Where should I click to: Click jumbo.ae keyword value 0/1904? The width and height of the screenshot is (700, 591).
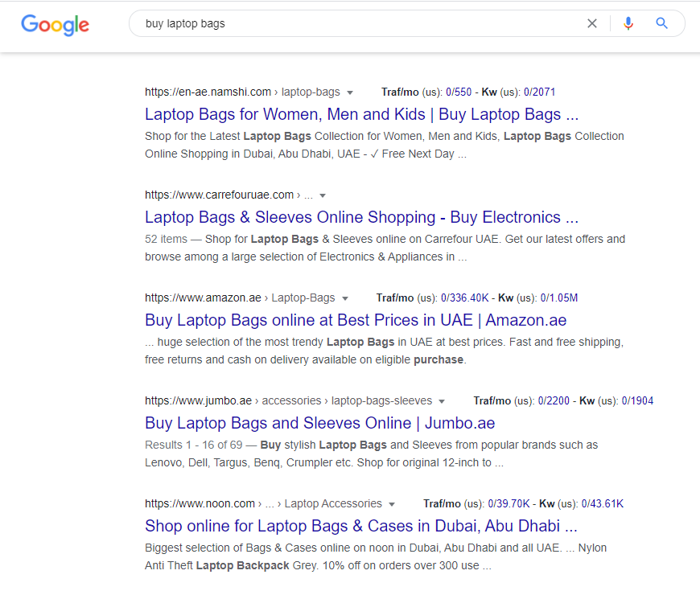pyautogui.click(x=637, y=401)
